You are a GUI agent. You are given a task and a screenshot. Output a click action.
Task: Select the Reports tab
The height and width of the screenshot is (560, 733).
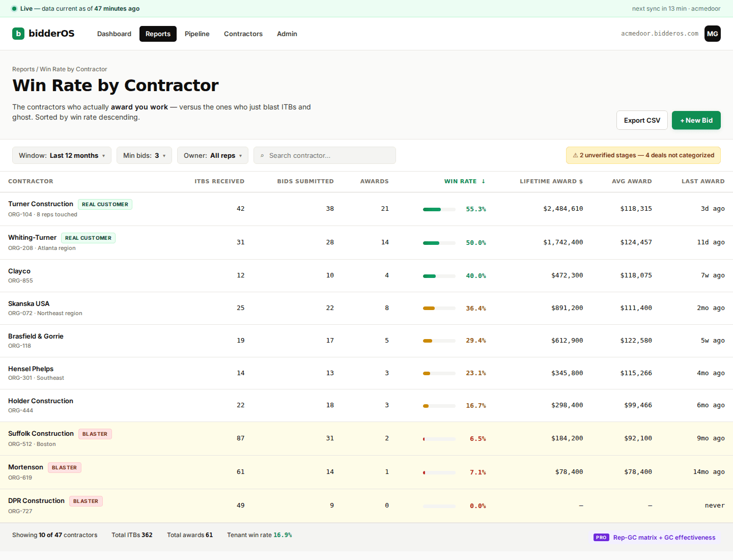coord(158,34)
